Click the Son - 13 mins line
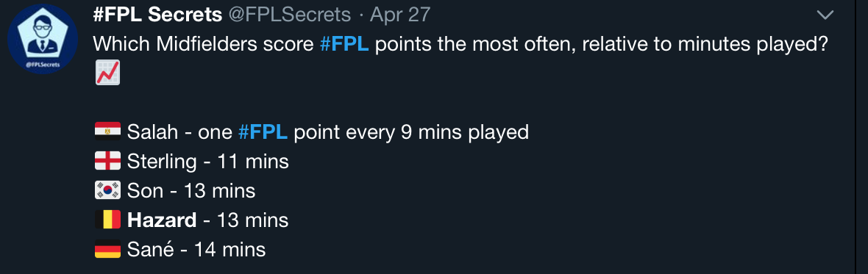The image size is (868, 274). click(x=191, y=191)
